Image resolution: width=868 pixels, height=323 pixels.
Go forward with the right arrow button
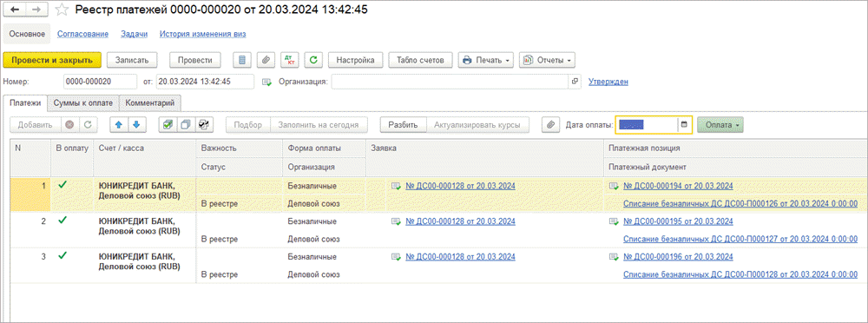point(36,10)
